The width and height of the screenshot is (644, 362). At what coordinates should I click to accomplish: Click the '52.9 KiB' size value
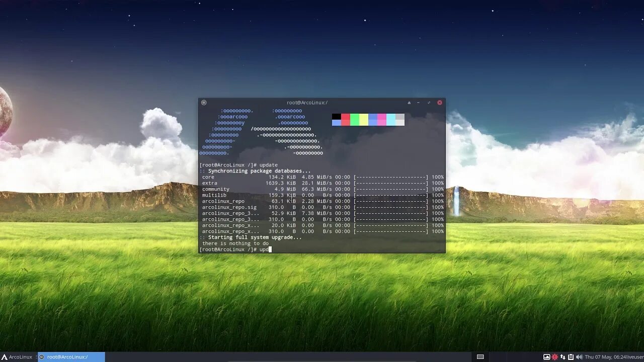pyautogui.click(x=284, y=213)
